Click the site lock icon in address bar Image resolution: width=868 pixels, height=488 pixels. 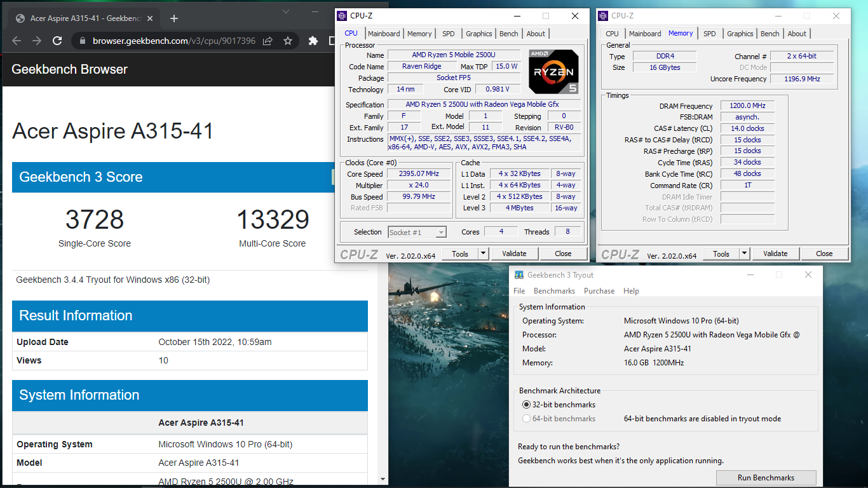coord(83,41)
